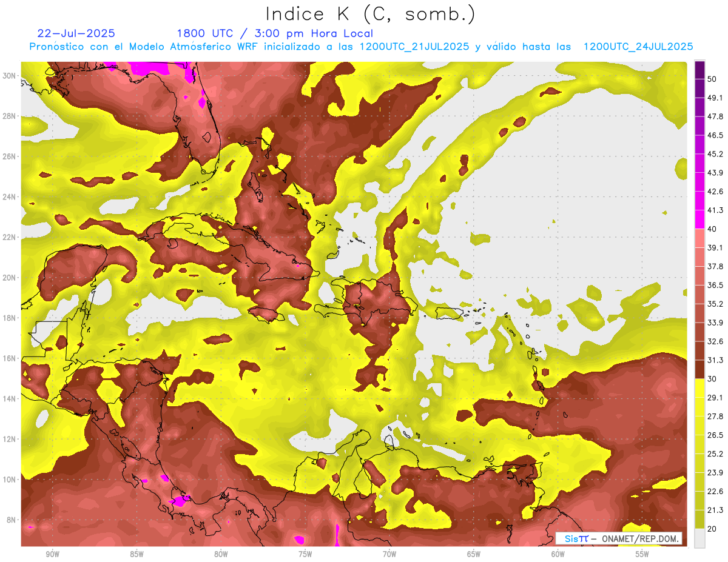Pick the magenta swatch between 40 and 41.3
Image resolution: width=728 pixels, height=562 pixels.
point(699,219)
